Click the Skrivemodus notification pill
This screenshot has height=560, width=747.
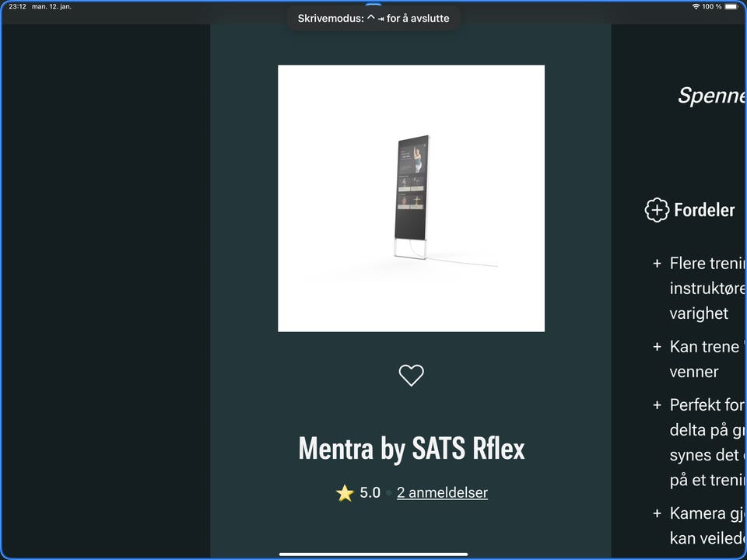[x=373, y=18]
